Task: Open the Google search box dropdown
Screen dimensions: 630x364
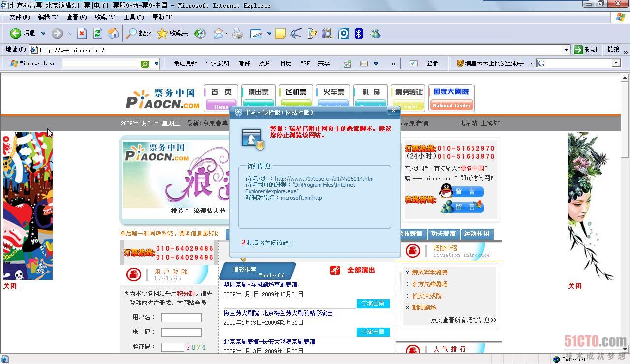Action: pos(616,63)
